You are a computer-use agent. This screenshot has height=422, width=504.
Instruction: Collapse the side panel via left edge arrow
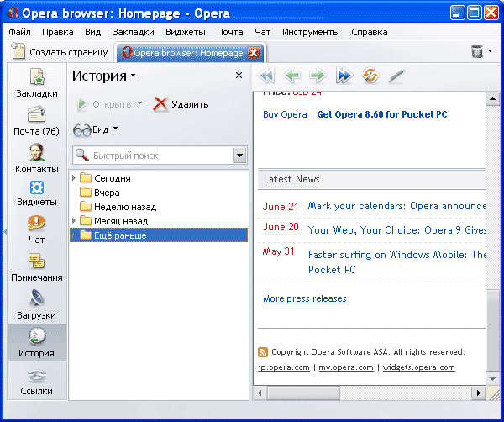(x=5, y=231)
